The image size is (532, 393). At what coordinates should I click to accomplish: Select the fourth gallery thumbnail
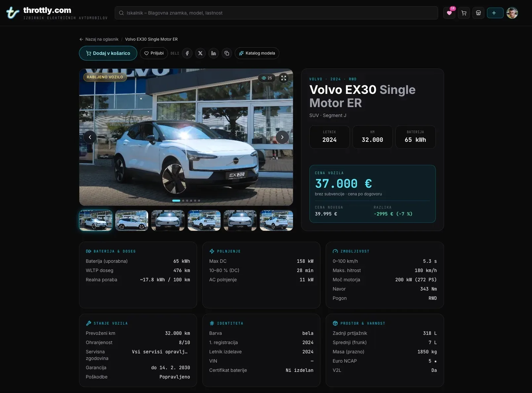[x=204, y=220]
